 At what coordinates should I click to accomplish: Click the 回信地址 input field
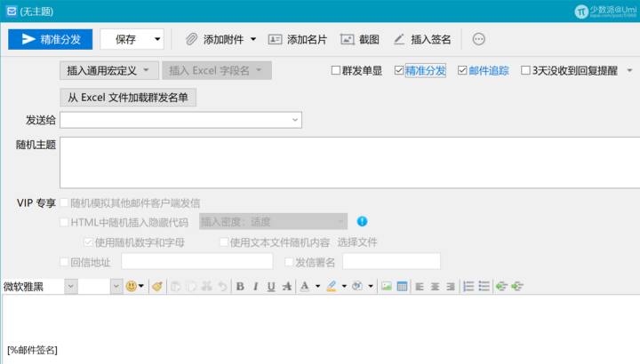coord(197,261)
